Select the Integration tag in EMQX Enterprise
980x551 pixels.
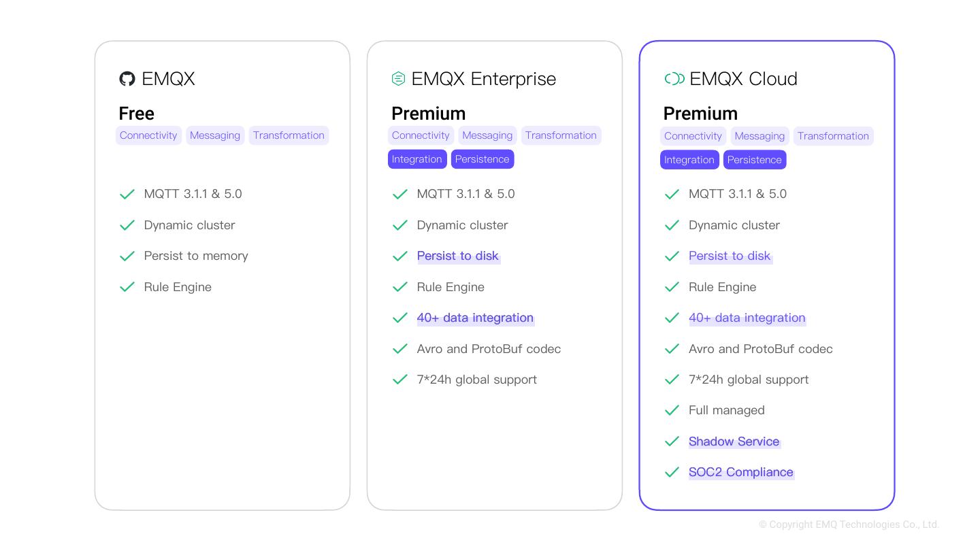[x=417, y=159]
